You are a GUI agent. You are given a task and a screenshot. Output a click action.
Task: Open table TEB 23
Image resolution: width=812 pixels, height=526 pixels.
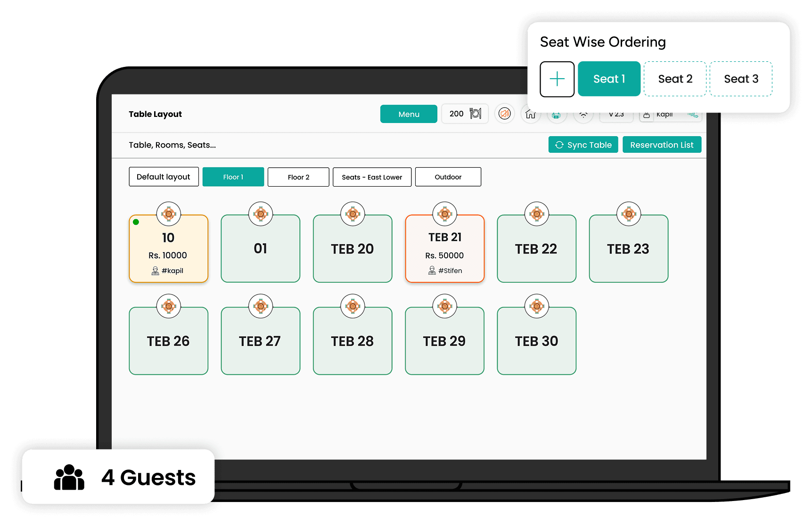click(629, 249)
